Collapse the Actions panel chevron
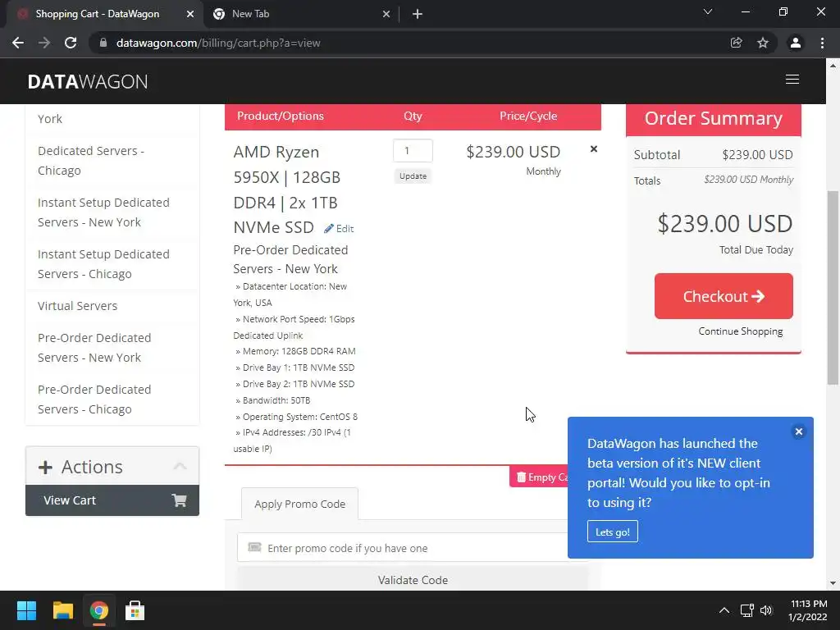 point(180,466)
